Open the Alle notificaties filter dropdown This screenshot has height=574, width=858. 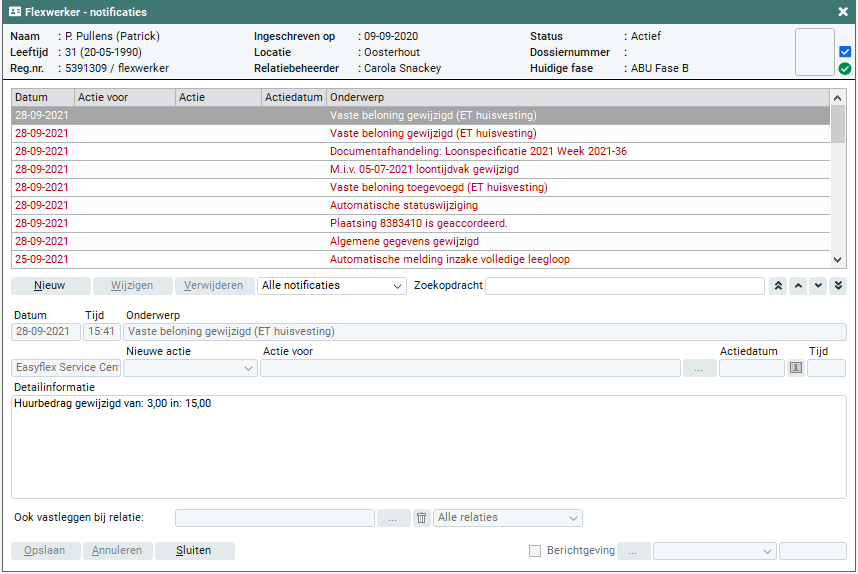(x=331, y=286)
